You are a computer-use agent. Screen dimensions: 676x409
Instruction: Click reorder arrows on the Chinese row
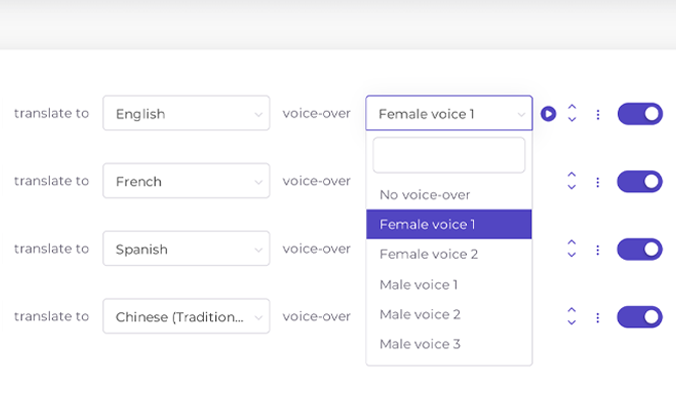[x=572, y=317]
